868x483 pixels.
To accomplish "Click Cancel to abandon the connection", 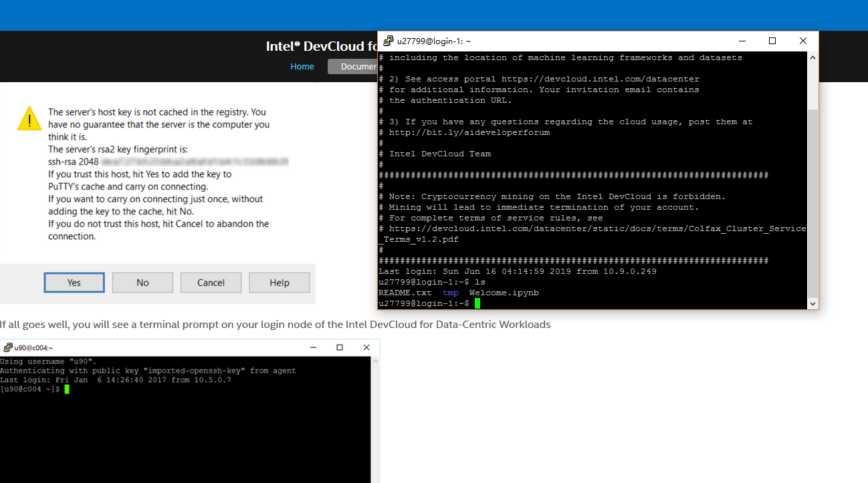I will 211,283.
